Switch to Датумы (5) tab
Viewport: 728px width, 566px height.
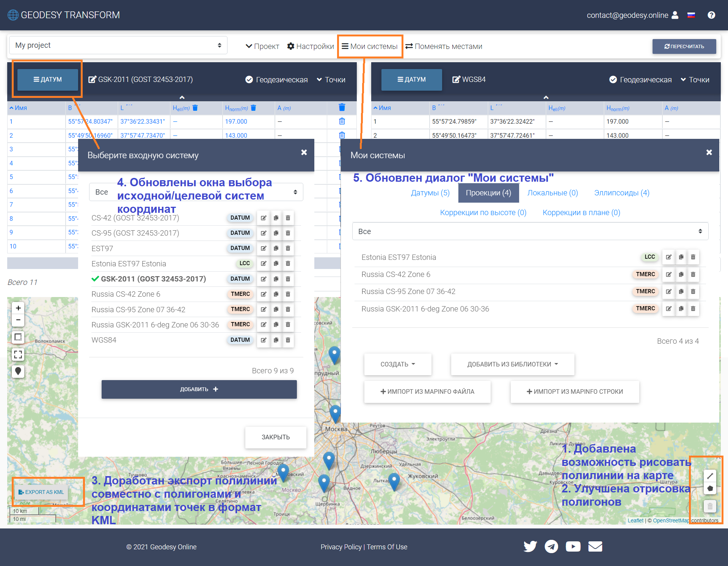point(430,193)
